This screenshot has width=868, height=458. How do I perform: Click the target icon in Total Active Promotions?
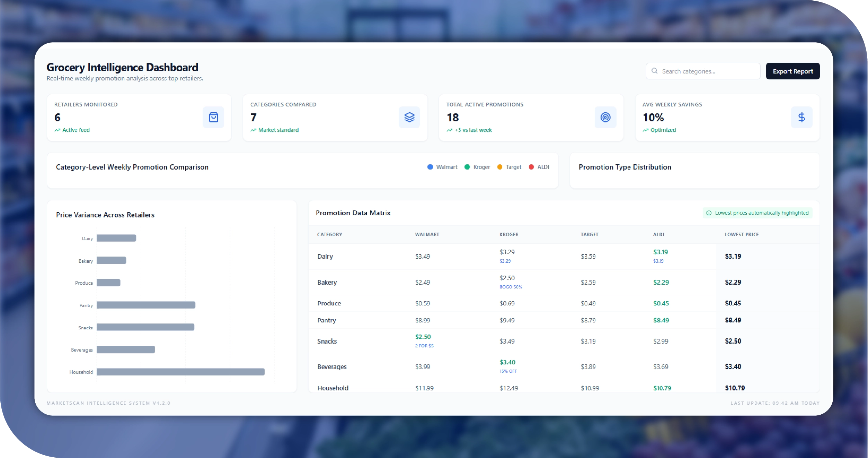(x=605, y=118)
